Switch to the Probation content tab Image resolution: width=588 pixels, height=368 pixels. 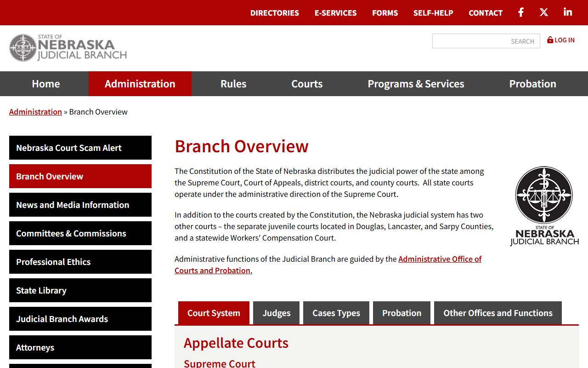pyautogui.click(x=401, y=313)
